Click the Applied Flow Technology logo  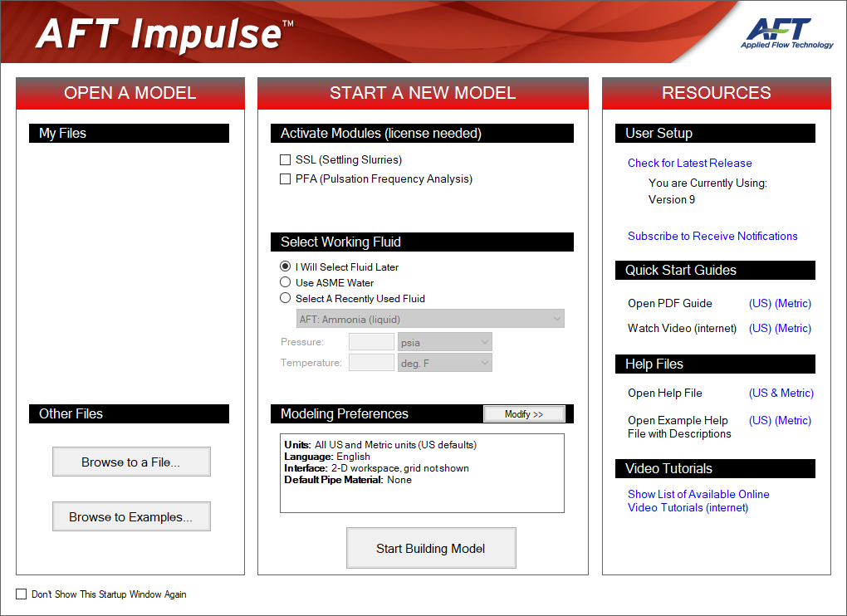787,32
